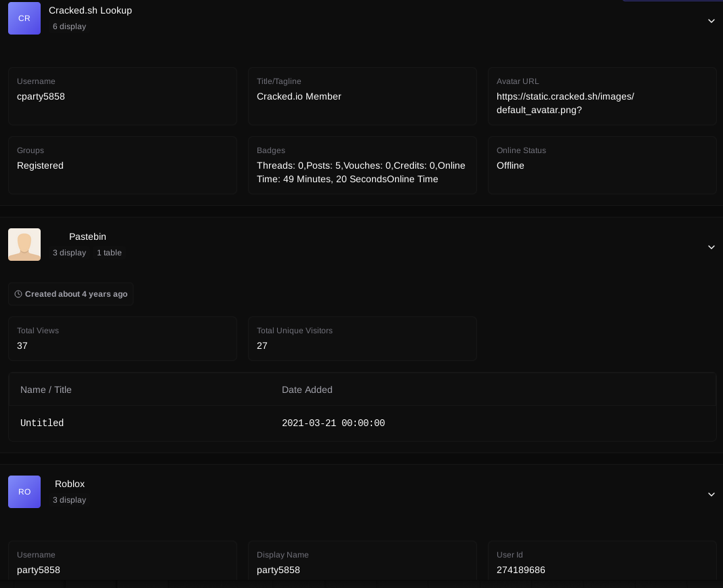Select the username 'cparty5858'

pyautogui.click(x=41, y=96)
